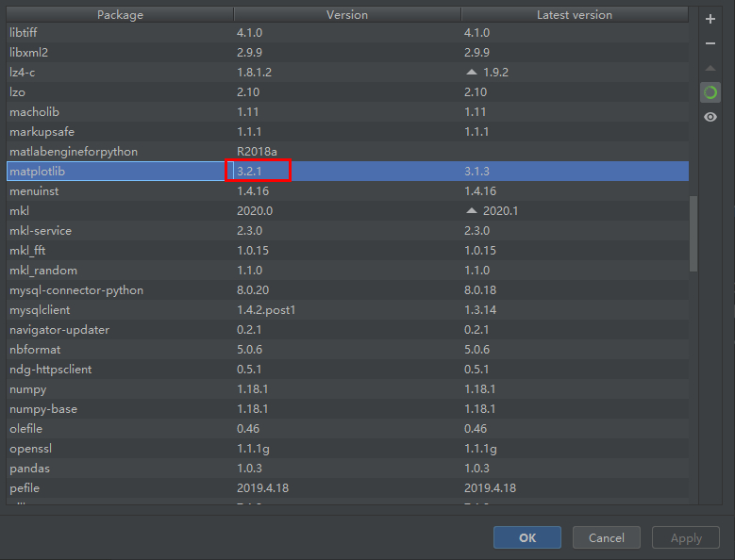Click the Apply button
735x560 pixels.
686,537
